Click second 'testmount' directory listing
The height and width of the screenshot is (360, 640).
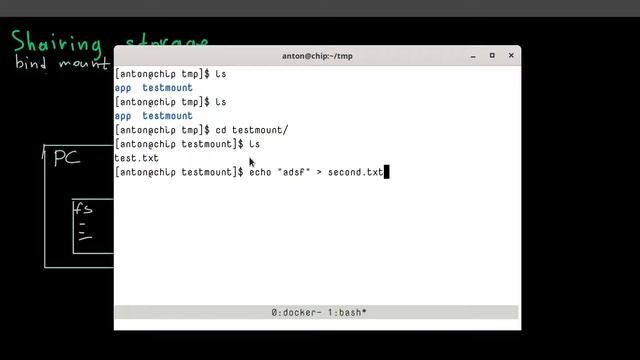[167, 116]
